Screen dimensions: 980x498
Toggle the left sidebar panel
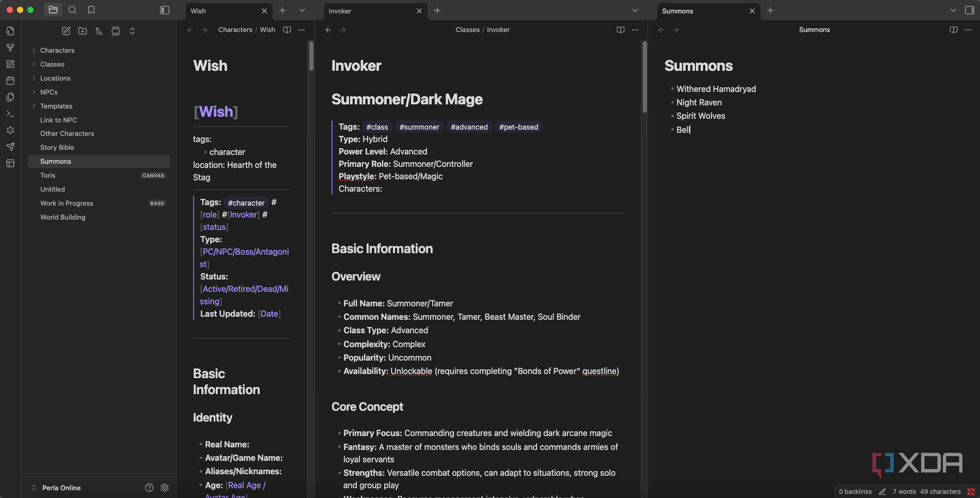(165, 10)
